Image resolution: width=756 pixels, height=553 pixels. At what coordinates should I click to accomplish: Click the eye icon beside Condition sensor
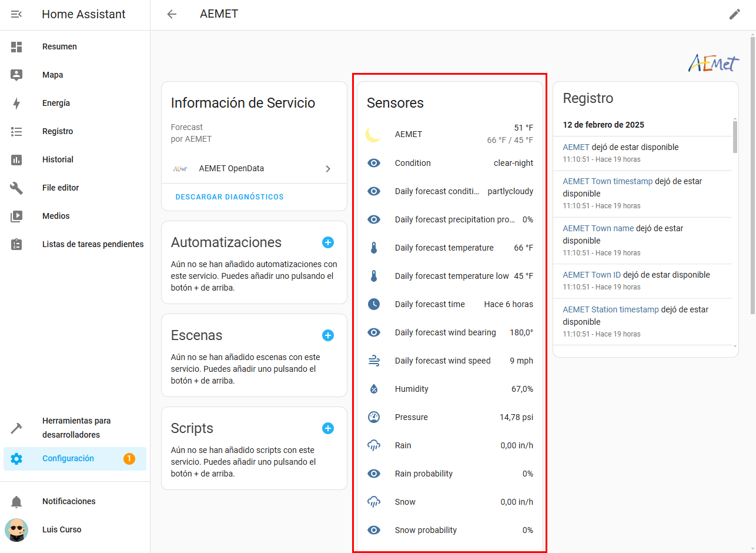pos(374,163)
